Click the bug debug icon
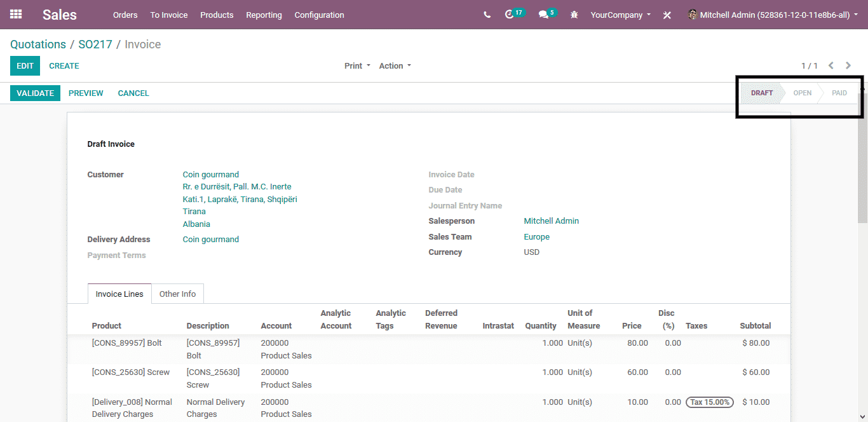Screen dimensions: 868x422 pos(574,15)
